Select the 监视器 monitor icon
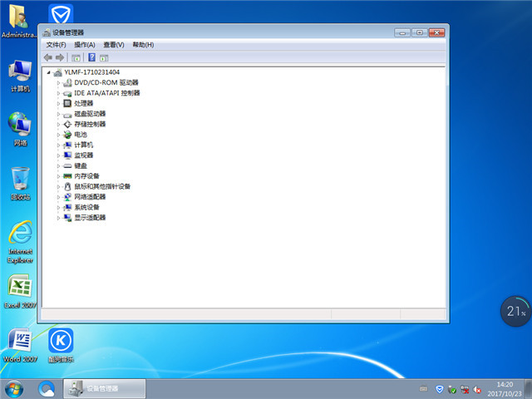The width and height of the screenshot is (532, 399). [x=67, y=155]
